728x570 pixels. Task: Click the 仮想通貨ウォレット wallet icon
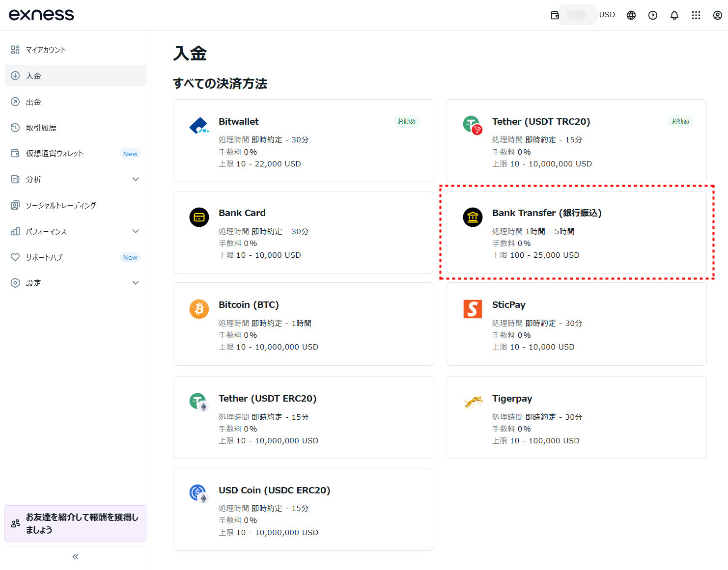[x=15, y=153]
